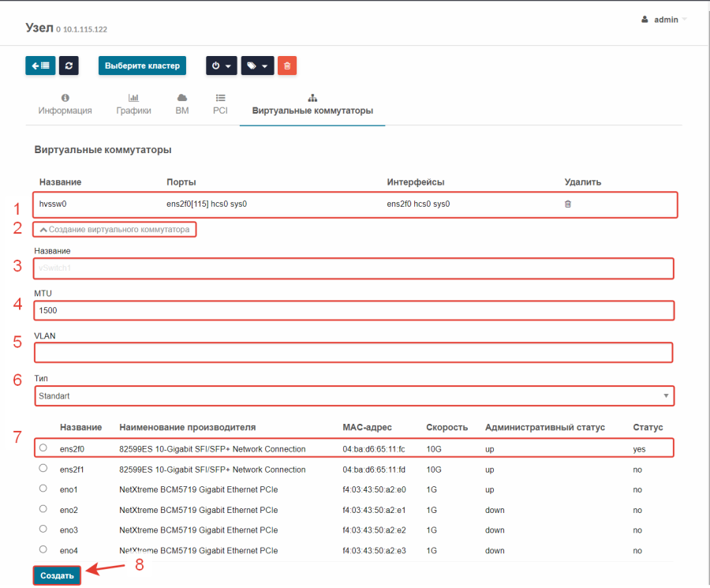Switch to the Информация tab
This screenshot has width=710, height=588.
(65, 105)
